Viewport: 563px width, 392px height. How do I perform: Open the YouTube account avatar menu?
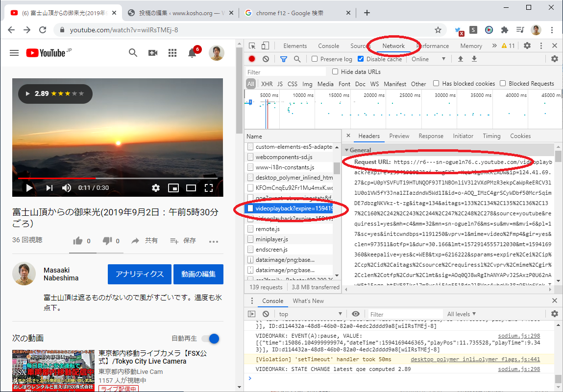pyautogui.click(x=217, y=53)
